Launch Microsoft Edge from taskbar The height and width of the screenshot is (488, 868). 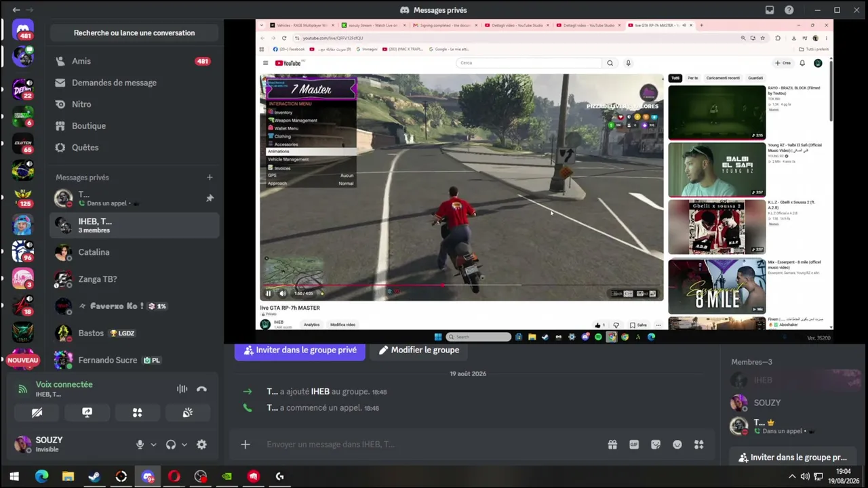tap(41, 476)
